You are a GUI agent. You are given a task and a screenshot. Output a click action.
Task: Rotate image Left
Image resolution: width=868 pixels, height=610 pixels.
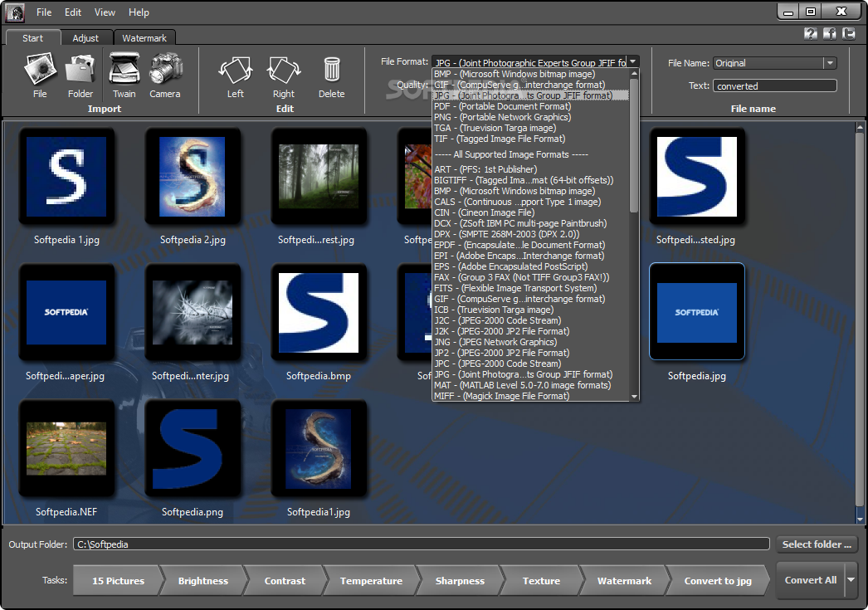(x=236, y=77)
